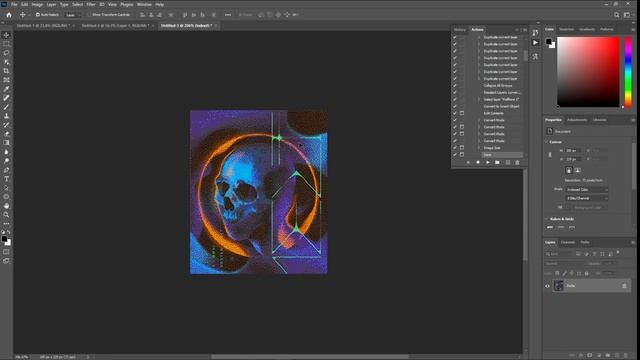Screen dimensions: 640x360
Task: Open the Image menu
Action: point(37,4)
